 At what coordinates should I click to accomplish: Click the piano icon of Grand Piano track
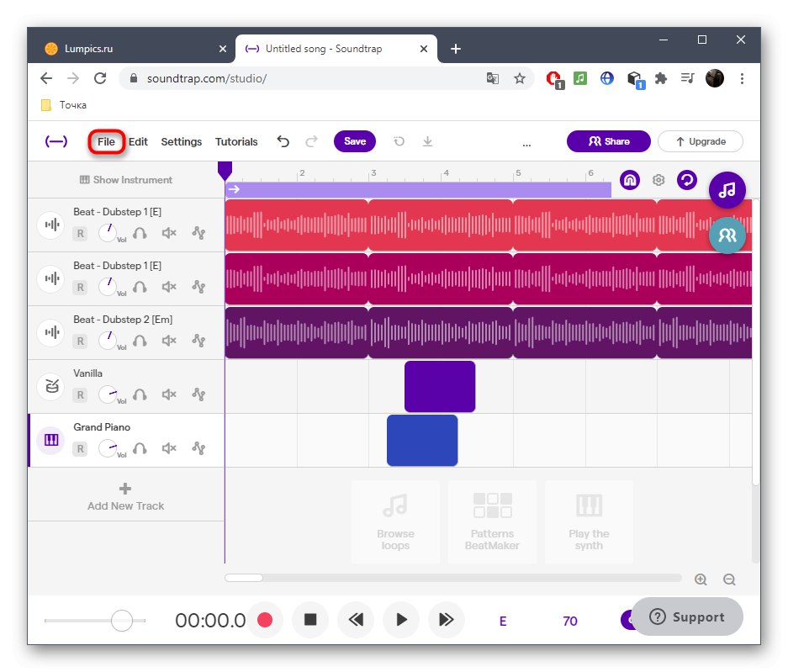pyautogui.click(x=51, y=441)
